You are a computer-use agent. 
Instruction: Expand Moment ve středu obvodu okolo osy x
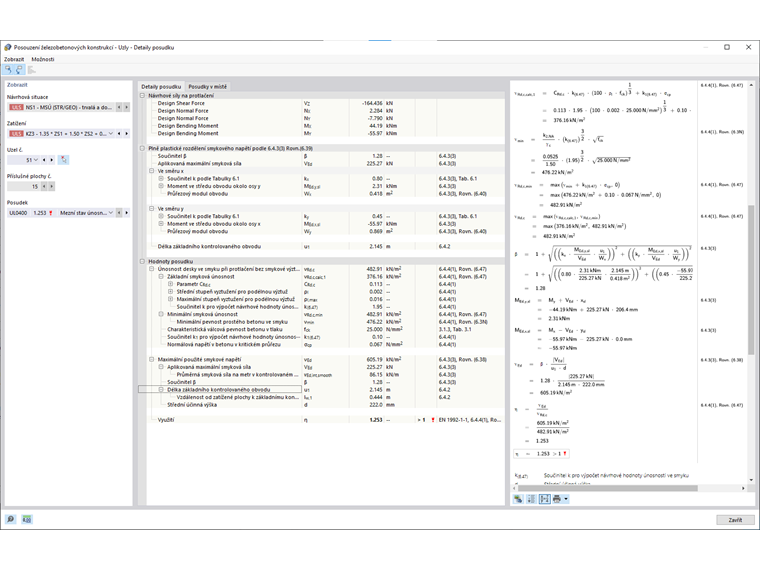coord(161,224)
